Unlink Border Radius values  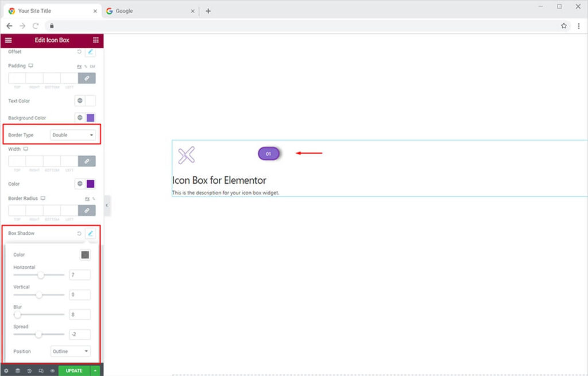pos(87,211)
